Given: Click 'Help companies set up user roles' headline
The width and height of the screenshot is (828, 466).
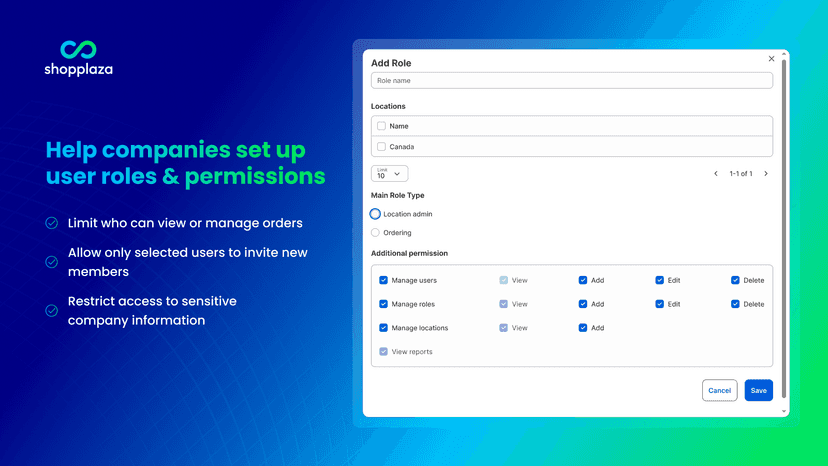Looking at the screenshot, I should tap(185, 163).
